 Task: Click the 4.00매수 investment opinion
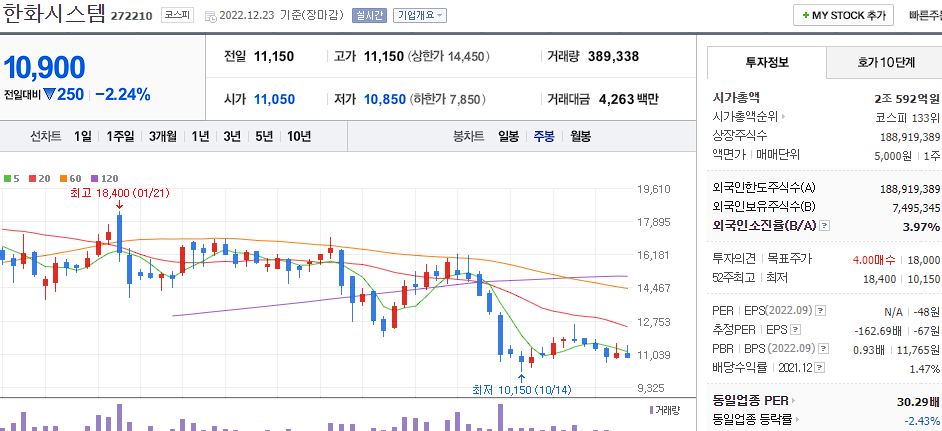(x=874, y=260)
